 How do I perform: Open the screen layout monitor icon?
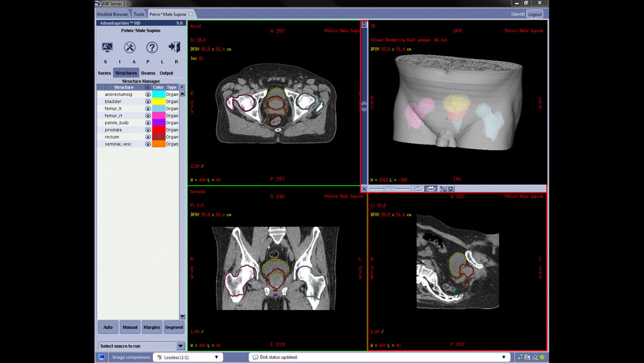[x=107, y=47]
